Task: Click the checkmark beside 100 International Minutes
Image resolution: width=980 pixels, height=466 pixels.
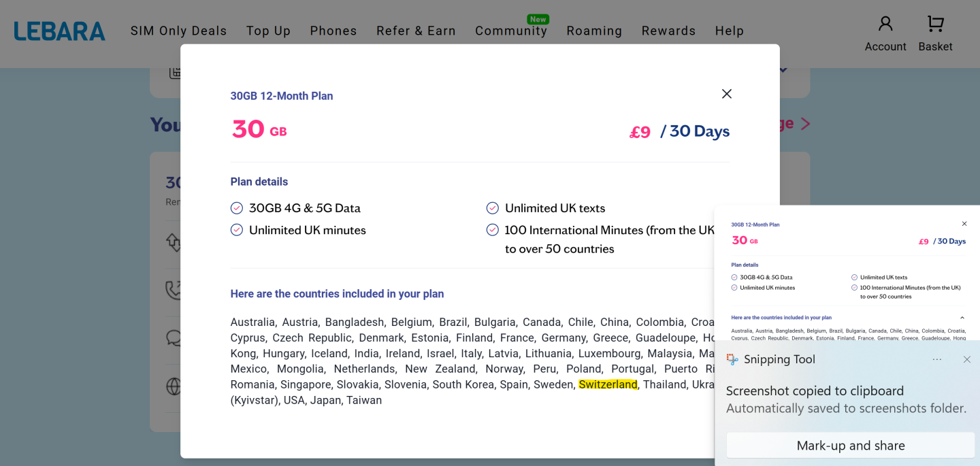Action: point(493,230)
